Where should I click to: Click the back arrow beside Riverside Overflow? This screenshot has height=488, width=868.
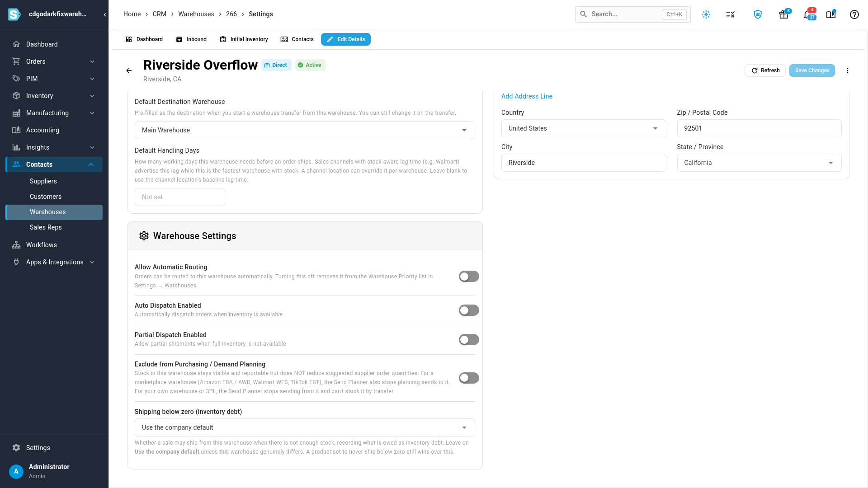click(129, 70)
